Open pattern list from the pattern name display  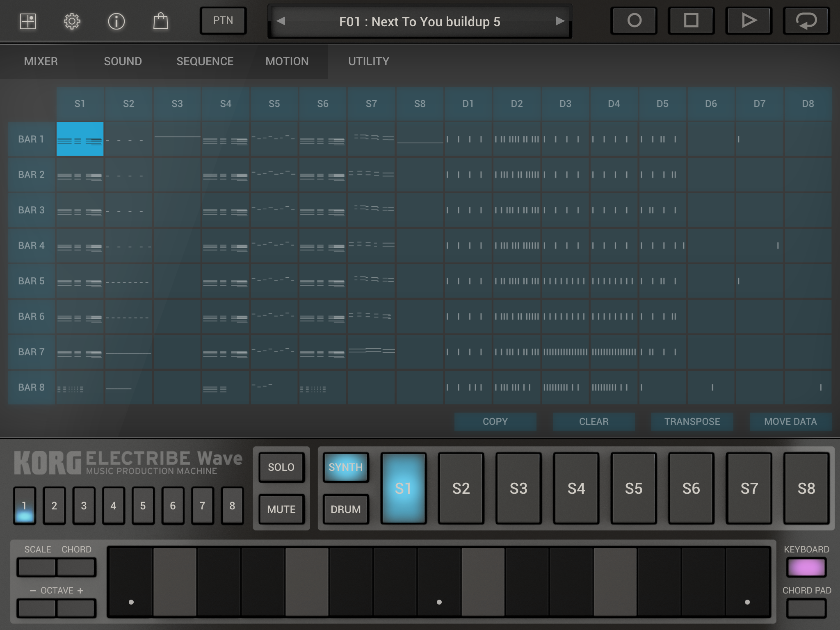[420, 22]
